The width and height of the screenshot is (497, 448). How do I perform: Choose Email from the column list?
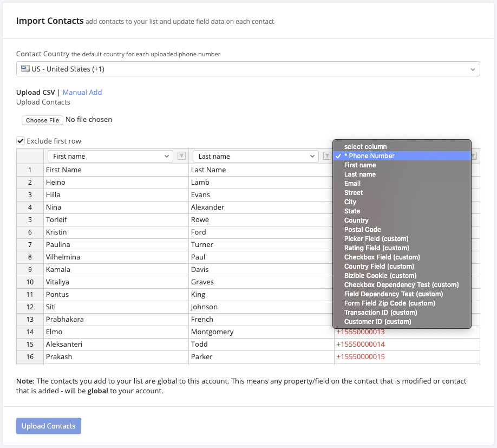coord(352,184)
